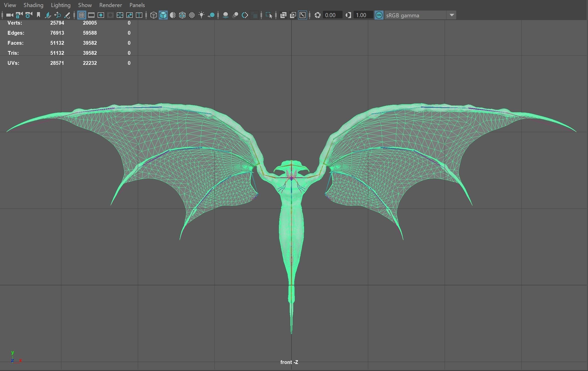Screen dimensions: 588x371
Task: Toggle Wireframe on Shaded icon
Action: coord(182,15)
